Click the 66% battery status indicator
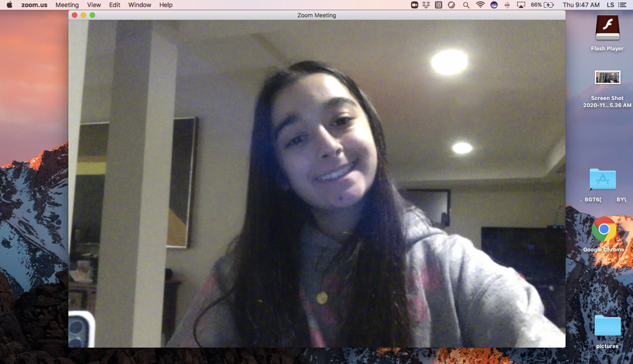This screenshot has width=633, height=364. 543,5
